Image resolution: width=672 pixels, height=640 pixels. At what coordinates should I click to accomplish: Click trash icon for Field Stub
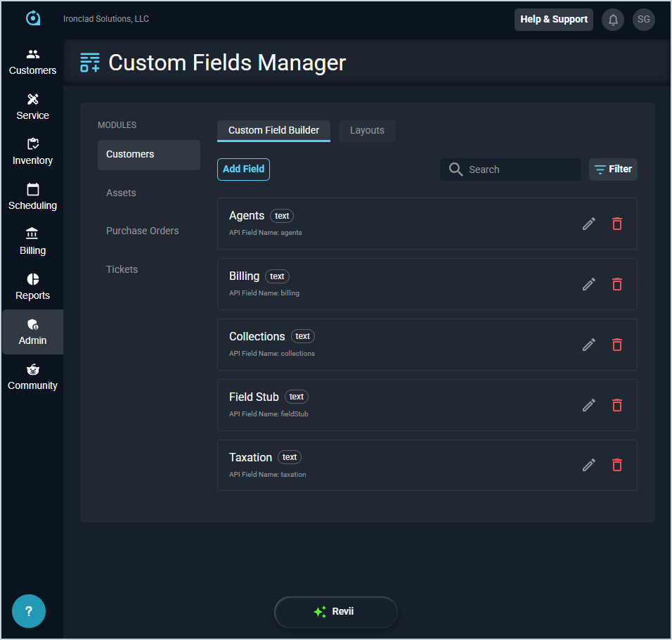[616, 405]
